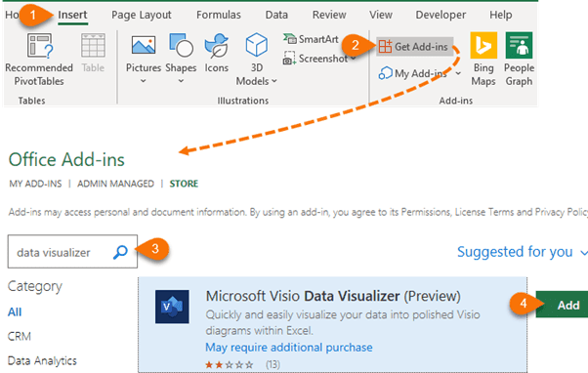Screen dimensions: 588x373
Task: Insert a SmartArt graphic
Action: [x=311, y=39]
